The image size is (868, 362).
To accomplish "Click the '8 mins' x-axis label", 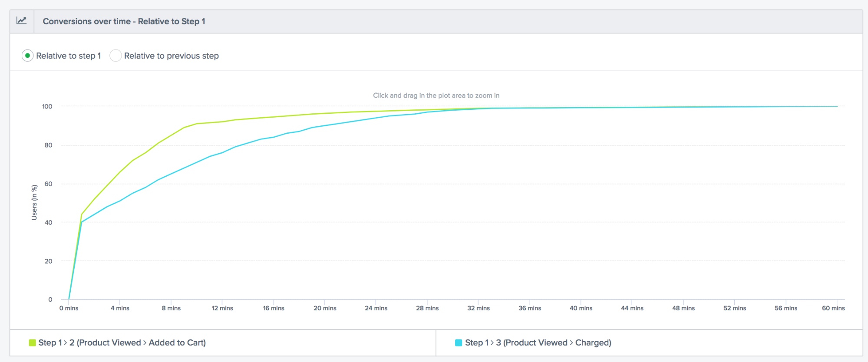I will [171, 308].
